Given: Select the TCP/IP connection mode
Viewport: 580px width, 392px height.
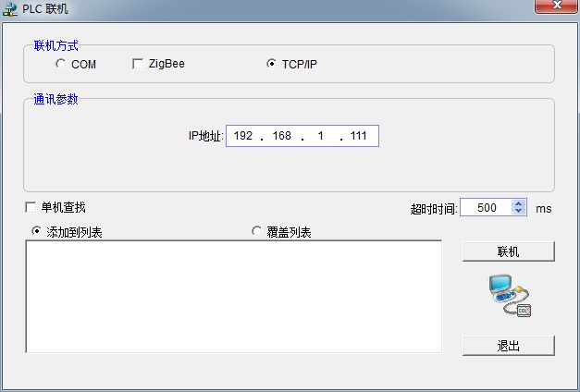Looking at the screenshot, I should (271, 64).
